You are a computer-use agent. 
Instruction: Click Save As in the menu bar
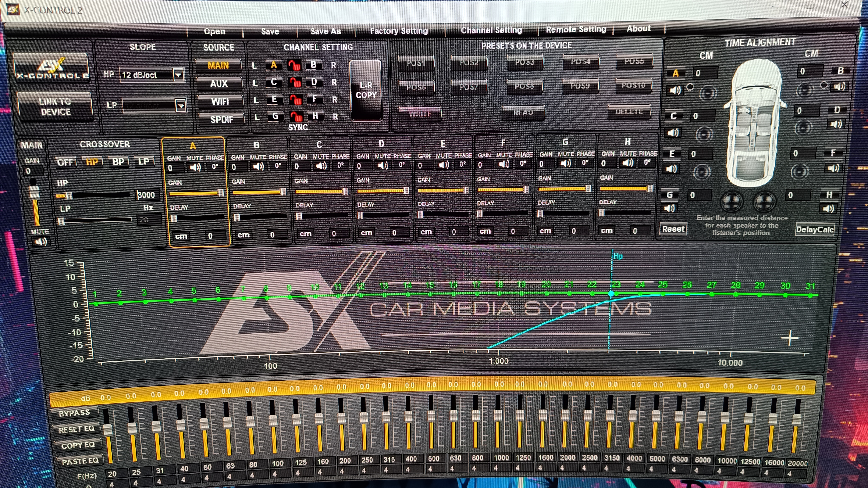pyautogui.click(x=325, y=31)
